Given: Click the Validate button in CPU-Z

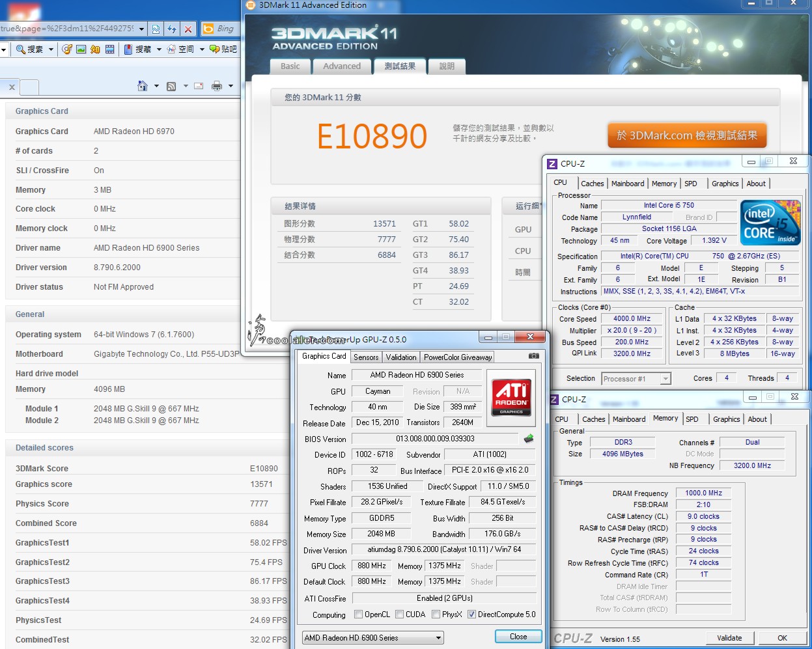Looking at the screenshot, I should pyautogui.click(x=729, y=638).
